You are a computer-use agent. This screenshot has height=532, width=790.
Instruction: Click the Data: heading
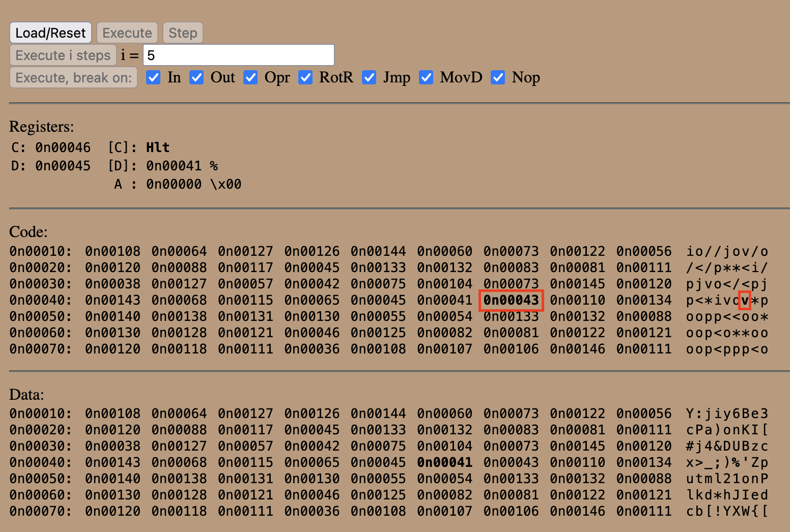tap(26, 395)
